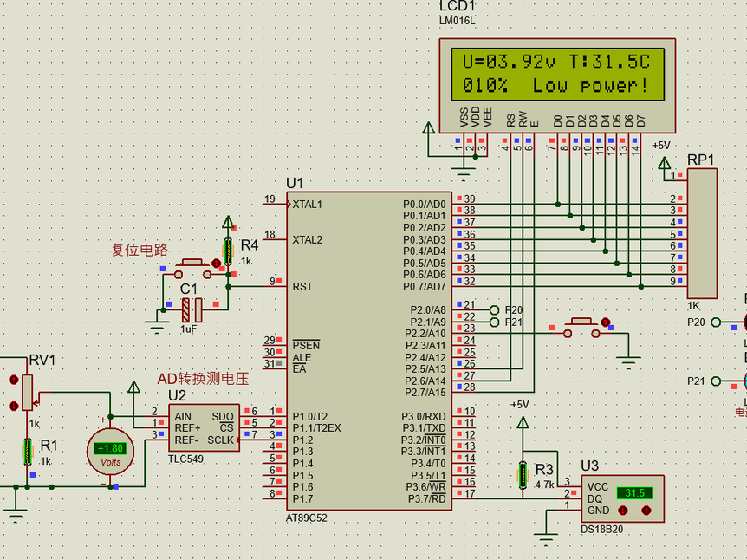Viewport: 747px width, 560px height.
Task: Click the 'RP1' reference label
Action: point(701,160)
